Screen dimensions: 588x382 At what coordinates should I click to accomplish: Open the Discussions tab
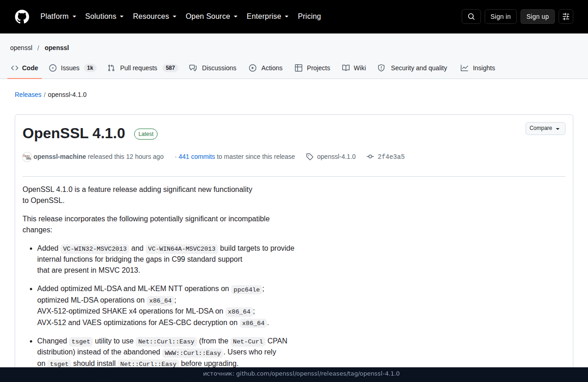coord(213,68)
